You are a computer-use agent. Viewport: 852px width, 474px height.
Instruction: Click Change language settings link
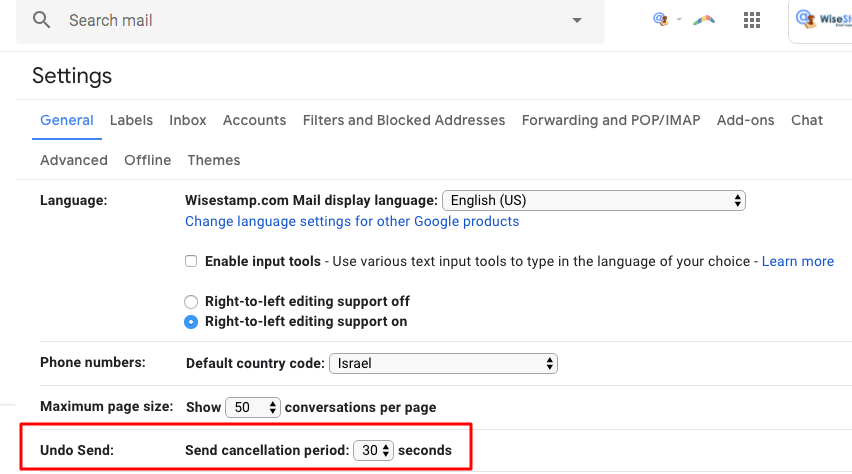click(352, 221)
